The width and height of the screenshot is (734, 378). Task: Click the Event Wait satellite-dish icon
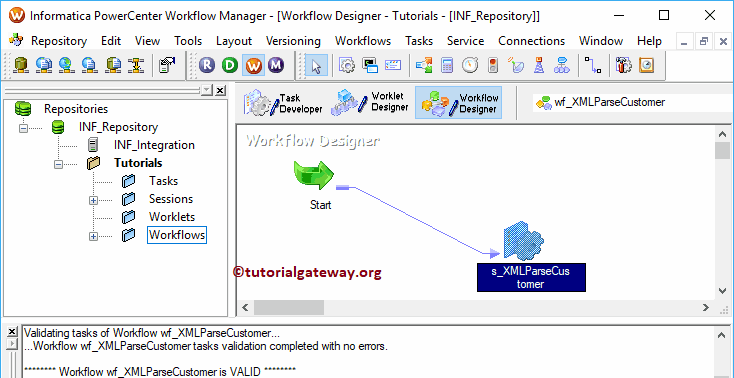coord(517,65)
